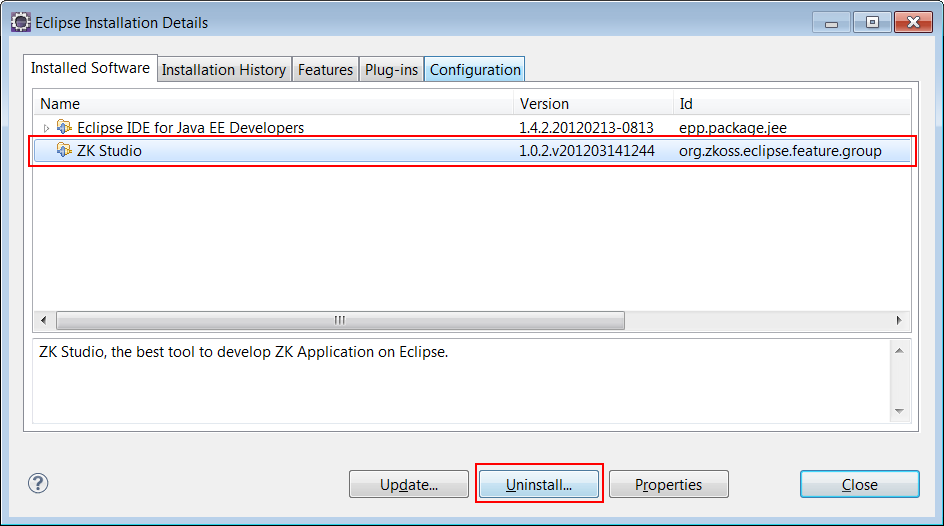
Task: Click the description pane scroll down arrow
Action: click(899, 411)
